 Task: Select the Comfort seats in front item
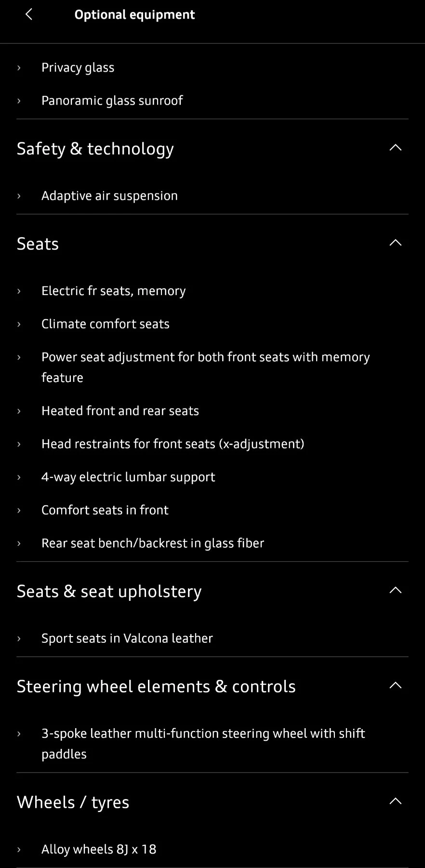pyautogui.click(x=105, y=510)
